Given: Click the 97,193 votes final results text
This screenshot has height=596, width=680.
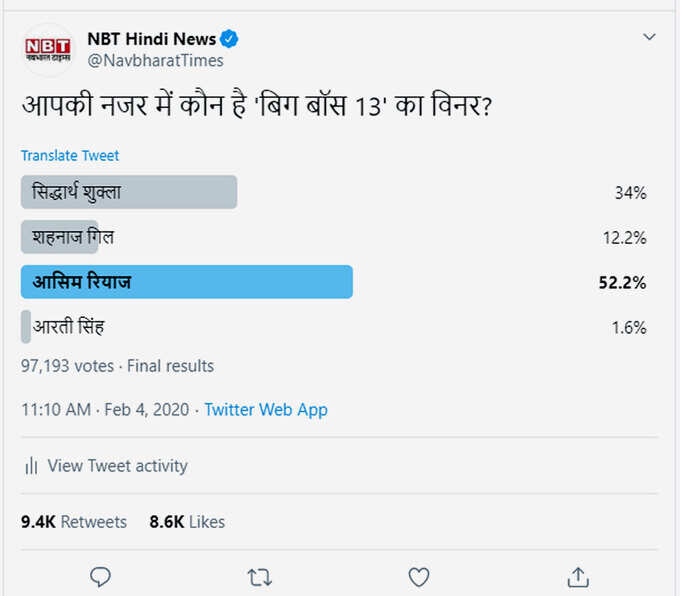Looking at the screenshot, I should coord(118,366).
